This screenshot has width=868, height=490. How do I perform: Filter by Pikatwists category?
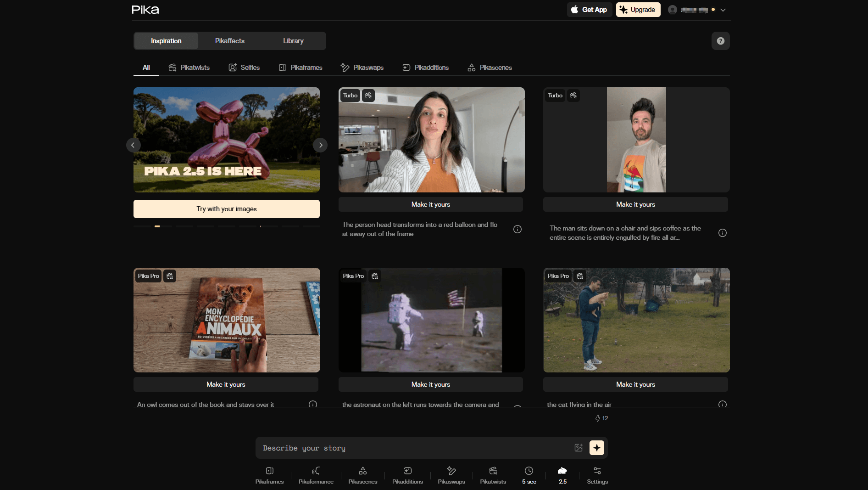(189, 68)
